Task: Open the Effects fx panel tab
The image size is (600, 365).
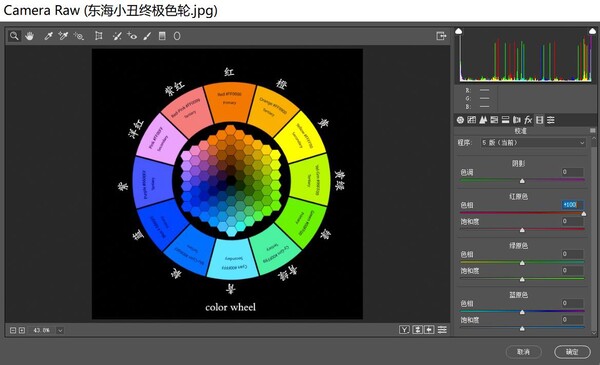Action: 528,120
